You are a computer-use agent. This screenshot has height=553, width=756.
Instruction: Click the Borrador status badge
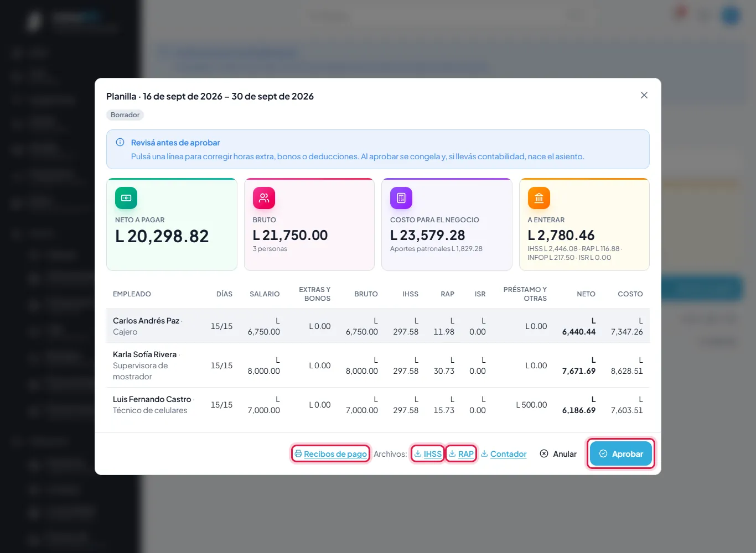pos(125,115)
